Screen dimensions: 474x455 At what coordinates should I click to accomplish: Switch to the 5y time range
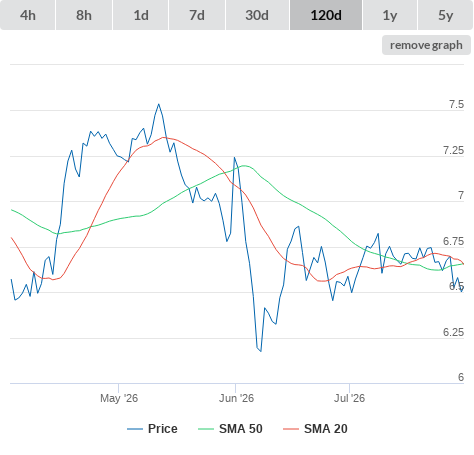pyautogui.click(x=445, y=15)
